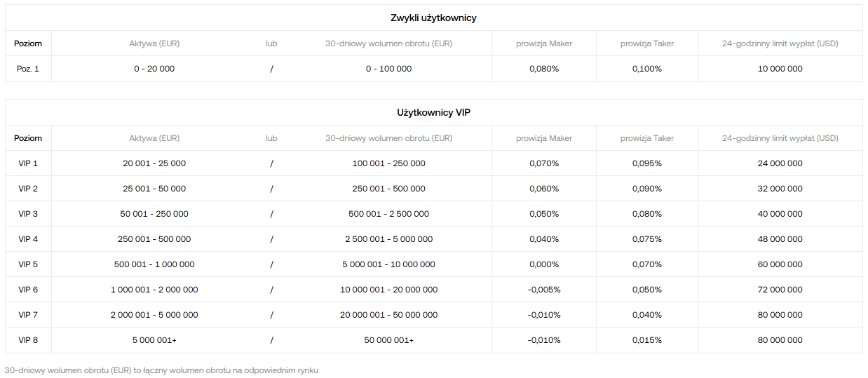Viewport: 868px width, 378px height.
Task: Click the 0,015% Taker fee value
Action: (646, 340)
